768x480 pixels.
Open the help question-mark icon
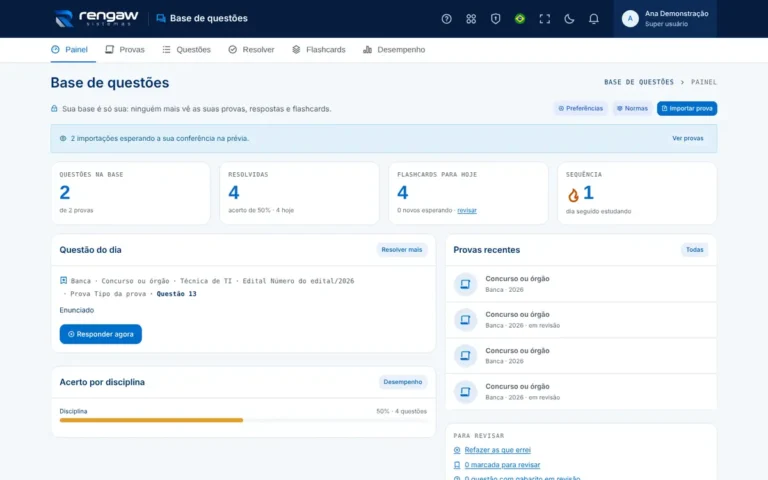coord(446,19)
